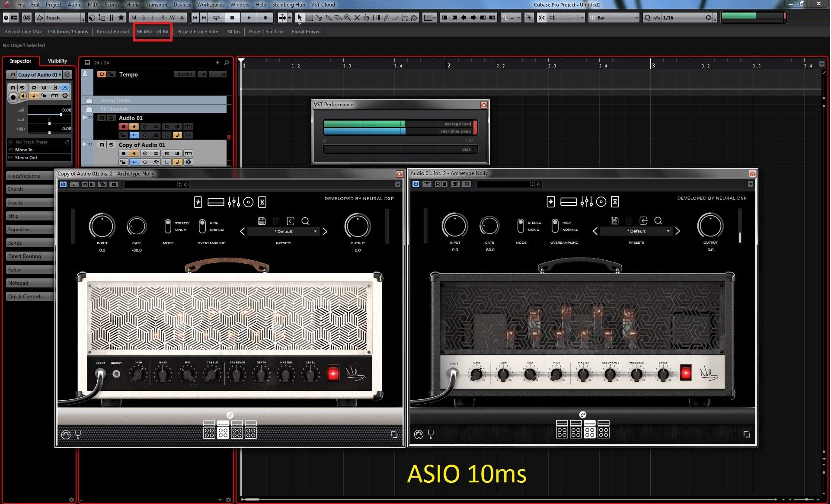Solo the Audio 01 track
Screen dimensions: 831x504
[111, 118]
